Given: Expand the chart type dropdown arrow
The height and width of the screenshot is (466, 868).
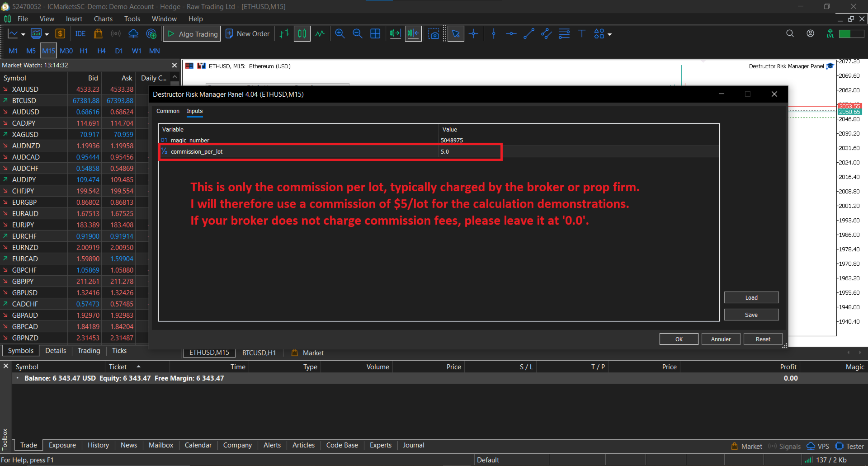Looking at the screenshot, I should [23, 34].
